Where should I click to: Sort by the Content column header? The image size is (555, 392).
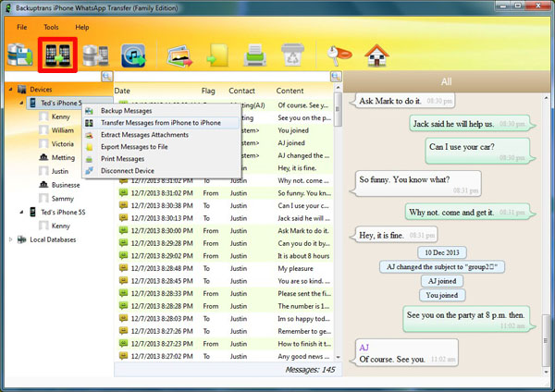coord(290,91)
